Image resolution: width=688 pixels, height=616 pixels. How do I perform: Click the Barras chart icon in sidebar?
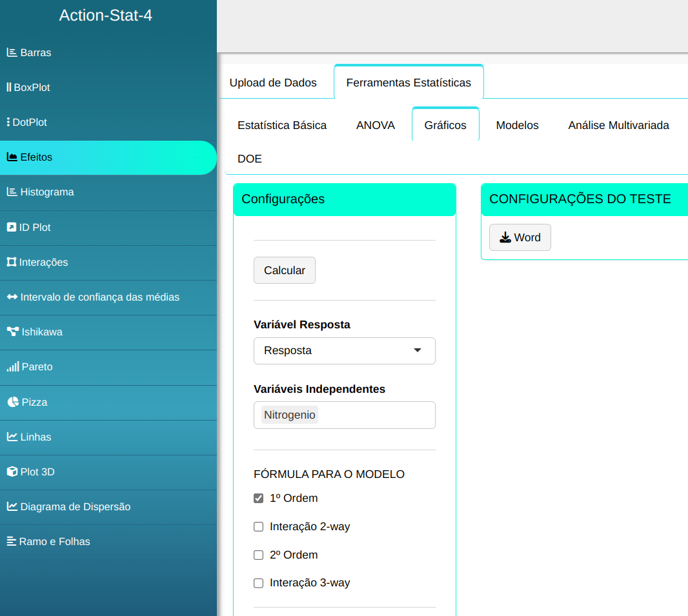tap(12, 53)
